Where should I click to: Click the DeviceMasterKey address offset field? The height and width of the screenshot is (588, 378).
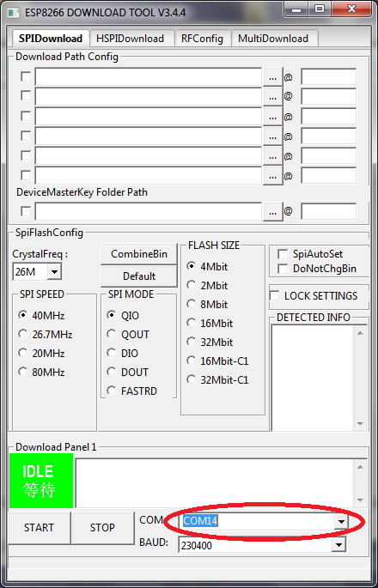[328, 211]
